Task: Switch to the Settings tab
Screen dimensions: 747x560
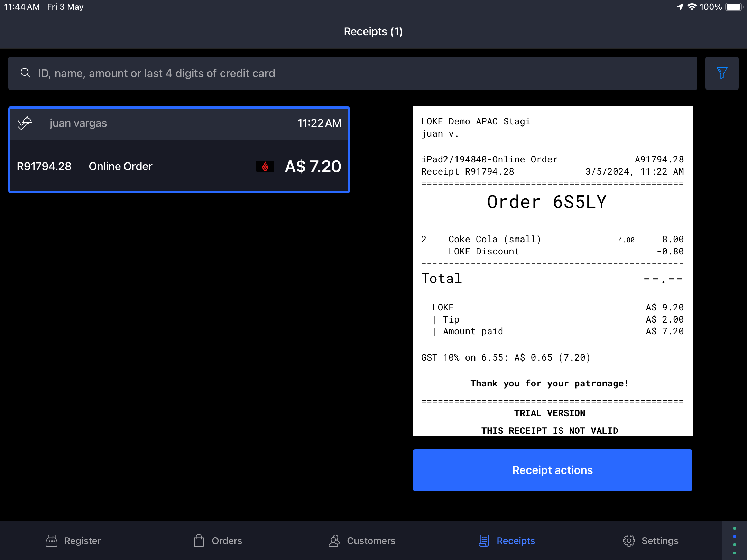Action: (x=651, y=541)
